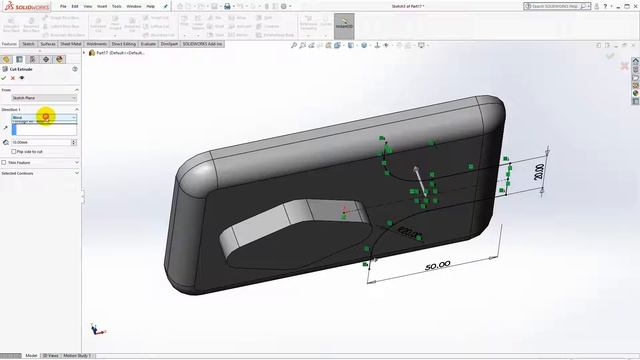The width and height of the screenshot is (640, 360).
Task: Click the direction of extrusion selection box
Action: tap(44, 129)
